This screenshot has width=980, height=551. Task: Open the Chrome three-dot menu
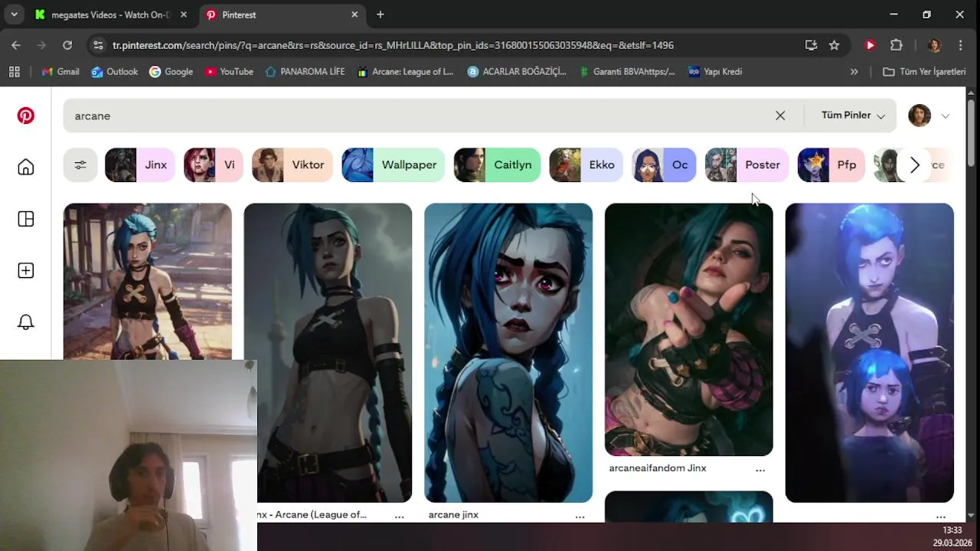[962, 45]
